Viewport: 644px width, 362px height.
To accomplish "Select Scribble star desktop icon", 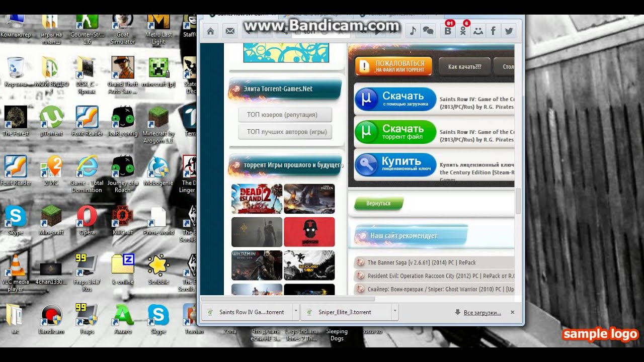I will pos(158,269).
